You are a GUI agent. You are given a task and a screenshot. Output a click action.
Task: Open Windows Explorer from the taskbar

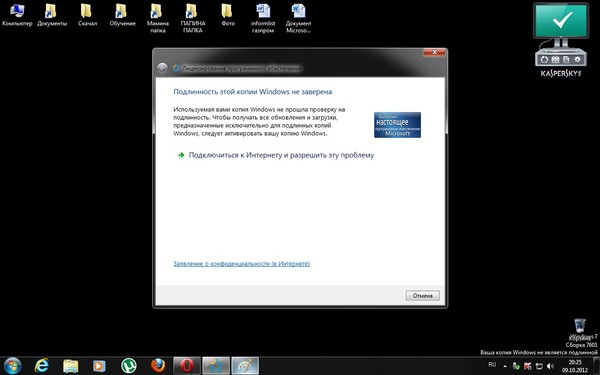pos(70,366)
